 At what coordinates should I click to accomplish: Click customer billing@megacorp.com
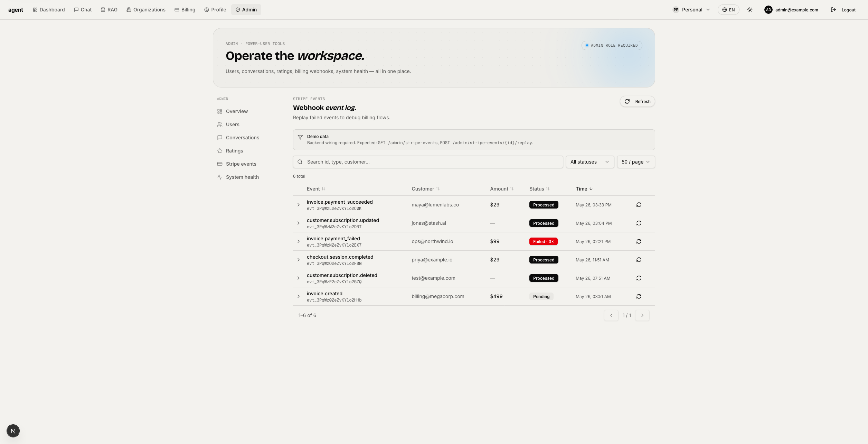(x=438, y=296)
